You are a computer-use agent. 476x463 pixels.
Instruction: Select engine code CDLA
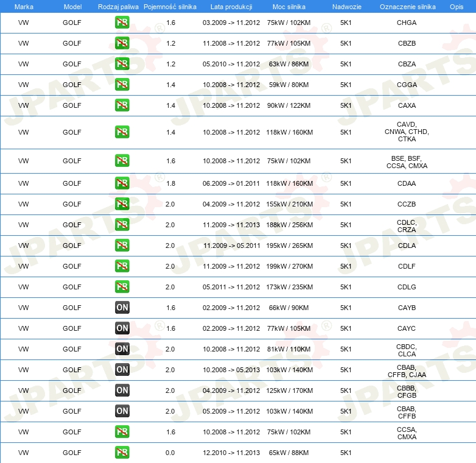click(407, 245)
